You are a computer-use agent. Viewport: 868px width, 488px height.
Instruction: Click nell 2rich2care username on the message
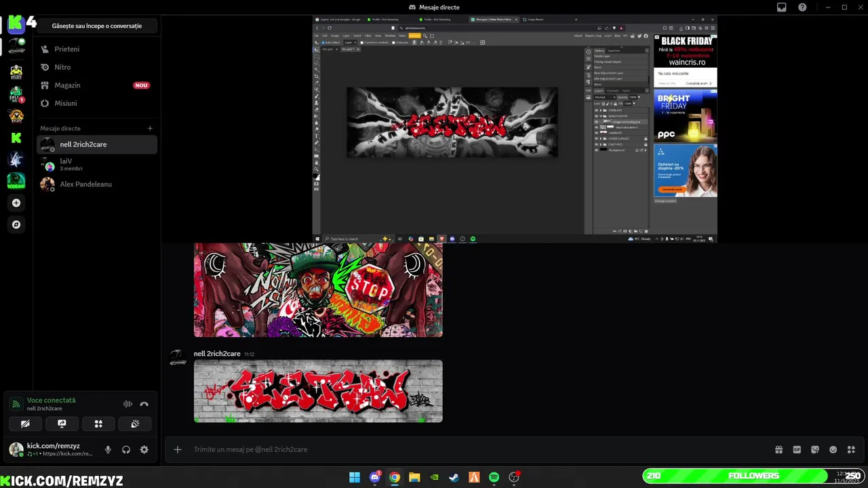(x=217, y=354)
